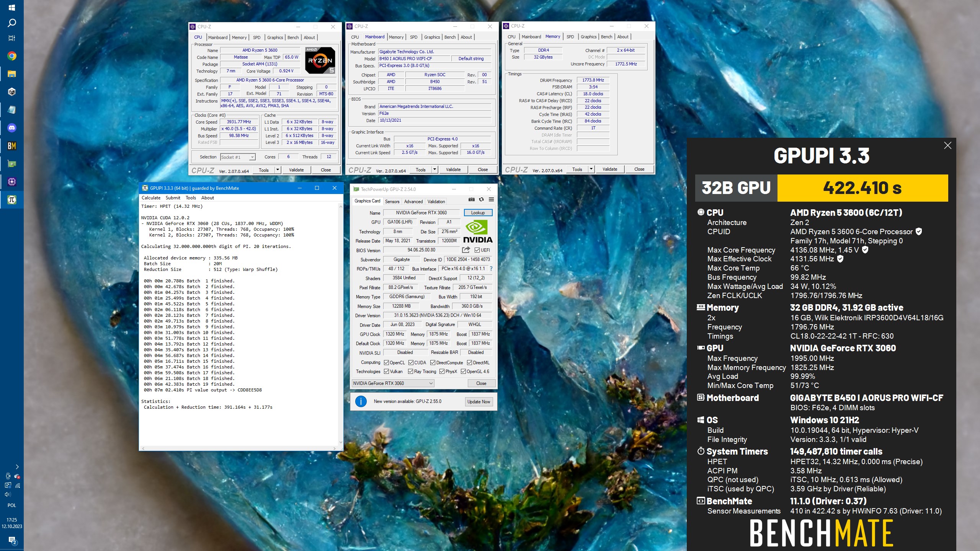The image size is (980, 551).
Task: Toggle the Vulkan checkbox
Action: [x=387, y=372]
